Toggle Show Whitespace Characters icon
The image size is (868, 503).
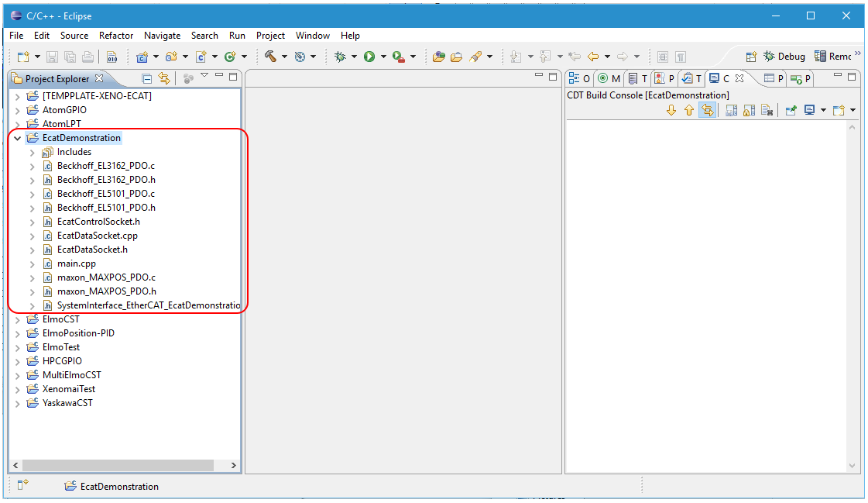(x=681, y=57)
